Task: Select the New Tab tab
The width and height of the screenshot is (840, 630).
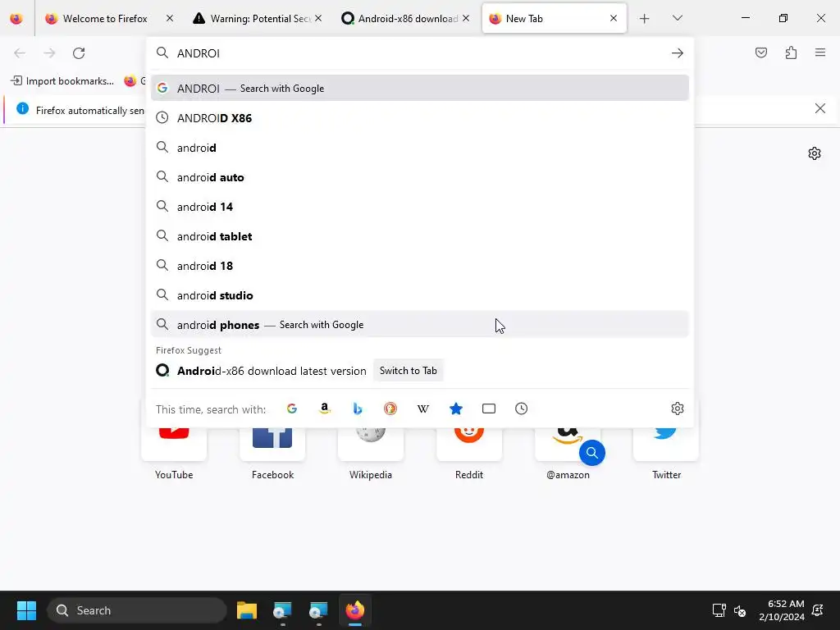Action: coord(555,18)
